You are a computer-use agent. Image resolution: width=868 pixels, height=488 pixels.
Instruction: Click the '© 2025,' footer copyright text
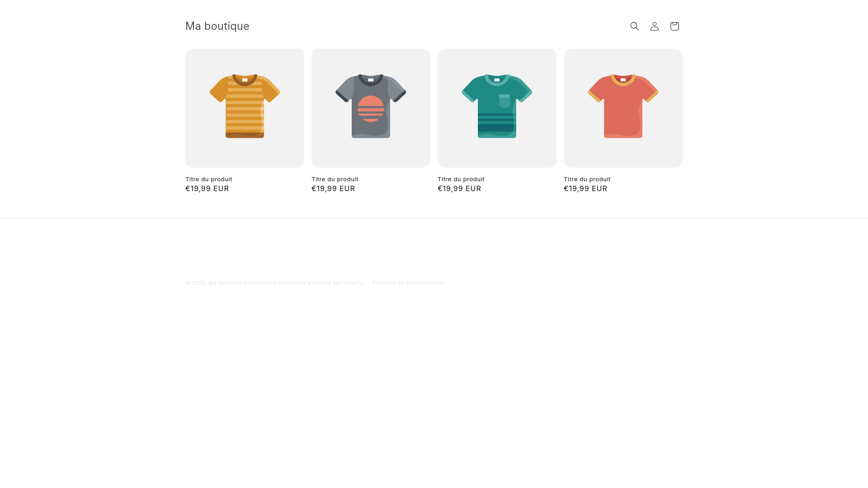[196, 283]
